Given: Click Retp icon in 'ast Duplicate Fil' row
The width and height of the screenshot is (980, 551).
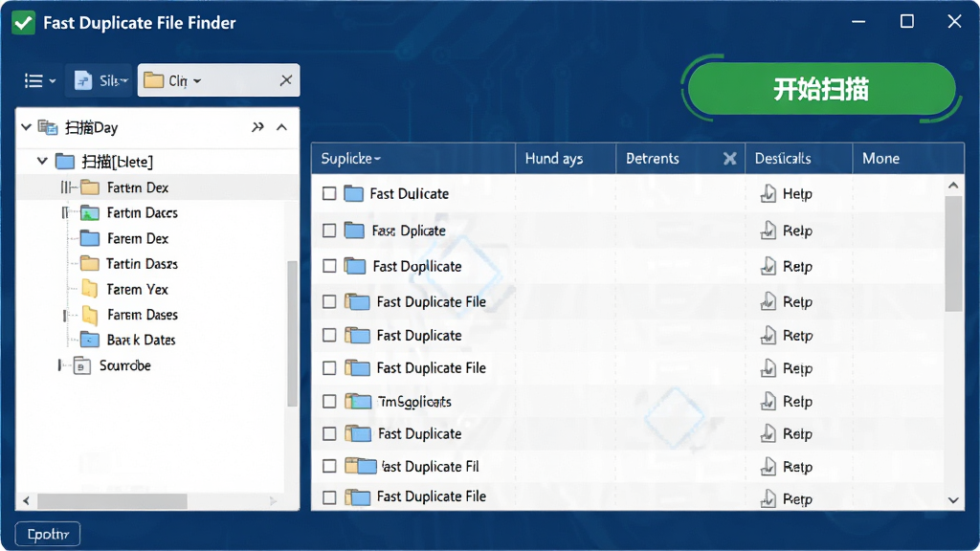Looking at the screenshot, I should (768, 466).
